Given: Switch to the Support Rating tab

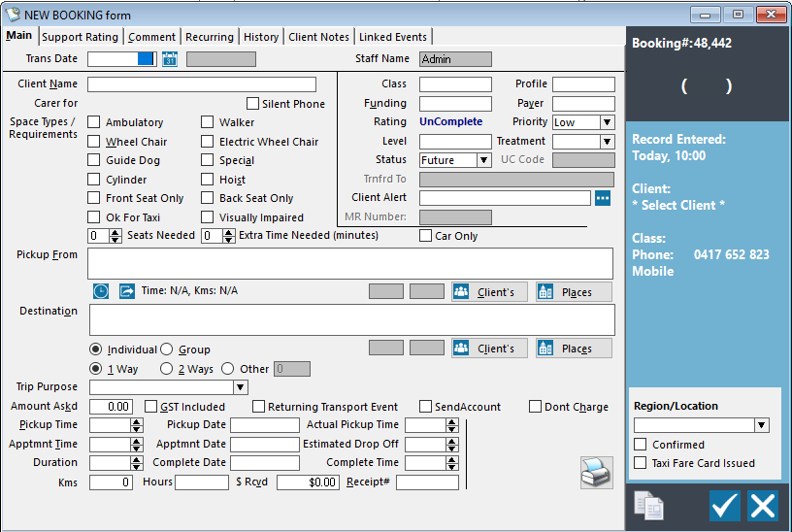Looking at the screenshot, I should [80, 37].
